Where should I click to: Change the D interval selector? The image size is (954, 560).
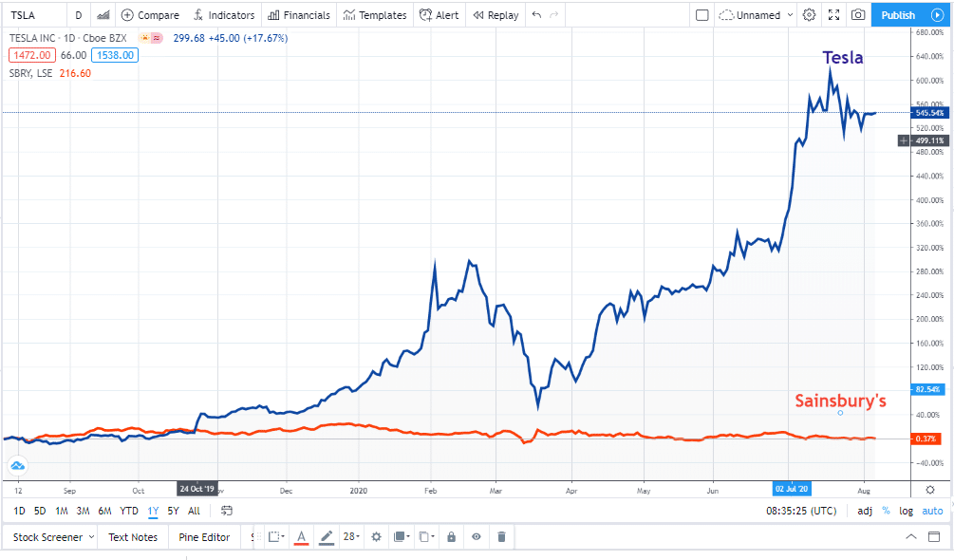(x=79, y=15)
